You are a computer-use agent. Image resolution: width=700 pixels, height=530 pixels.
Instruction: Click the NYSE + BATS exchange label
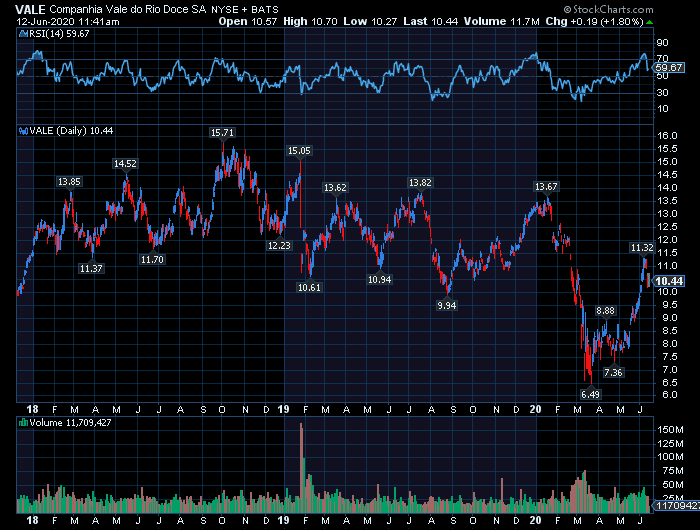click(x=245, y=9)
